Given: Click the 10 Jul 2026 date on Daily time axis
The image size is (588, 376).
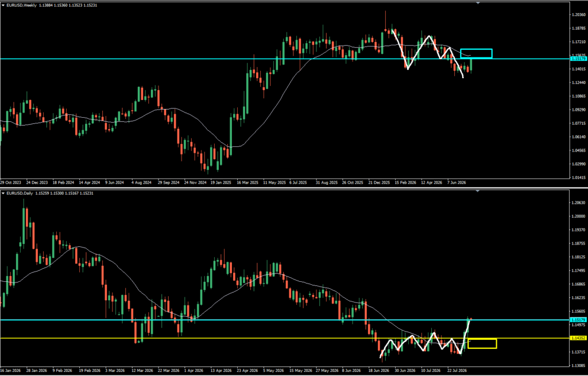Looking at the screenshot, I should tap(431, 370).
